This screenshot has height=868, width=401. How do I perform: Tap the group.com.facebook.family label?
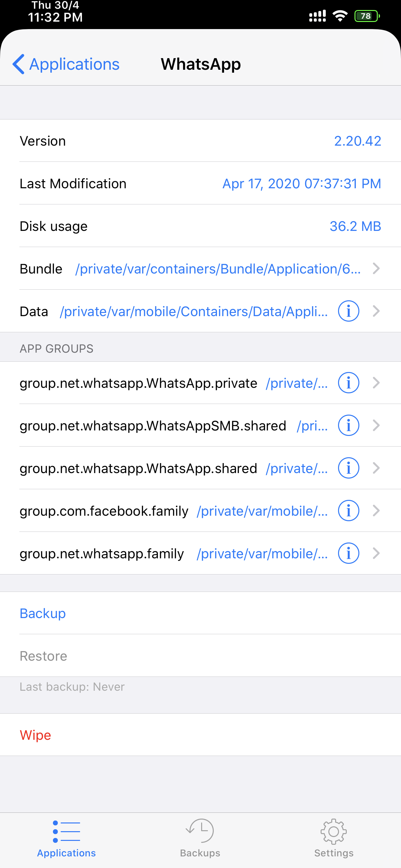[104, 511]
